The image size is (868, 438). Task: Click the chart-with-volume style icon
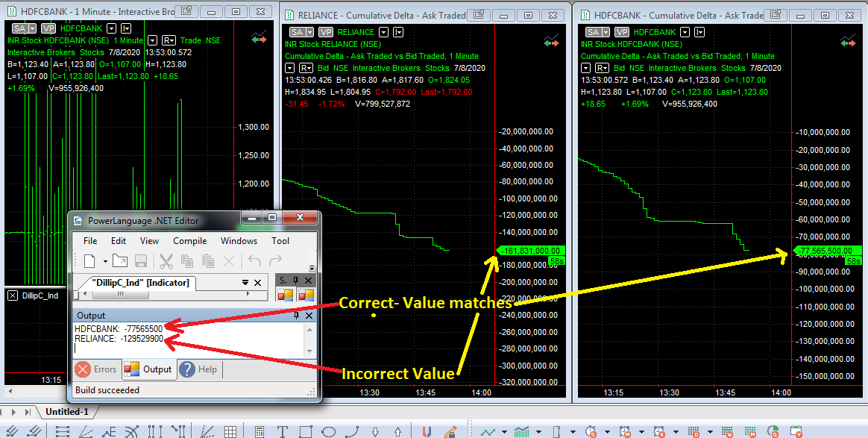pos(521,431)
